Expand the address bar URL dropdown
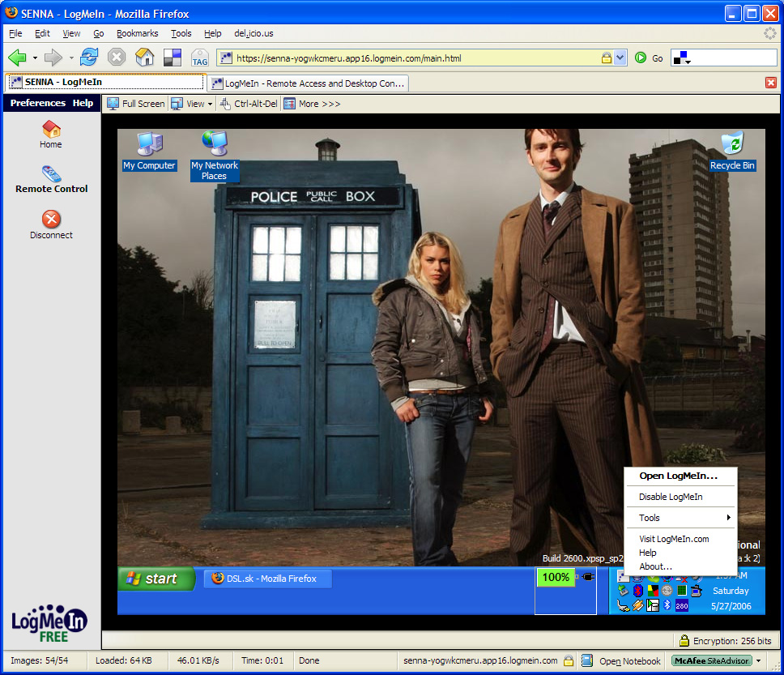The width and height of the screenshot is (784, 675). pos(620,58)
